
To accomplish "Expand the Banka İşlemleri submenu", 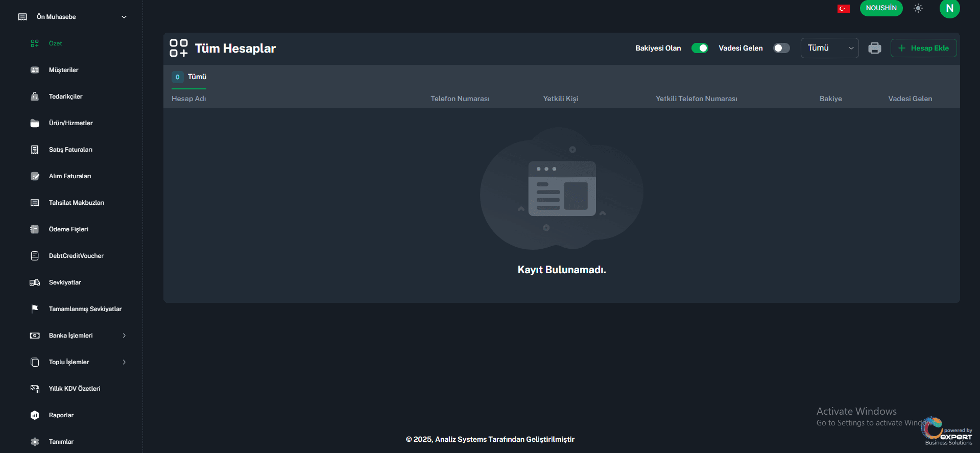I will point(124,336).
